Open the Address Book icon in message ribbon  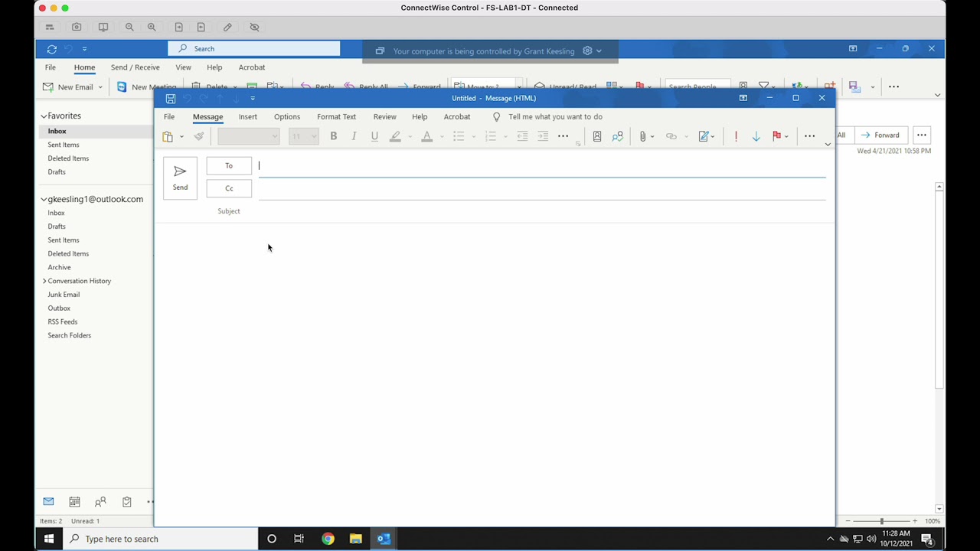coord(597,136)
